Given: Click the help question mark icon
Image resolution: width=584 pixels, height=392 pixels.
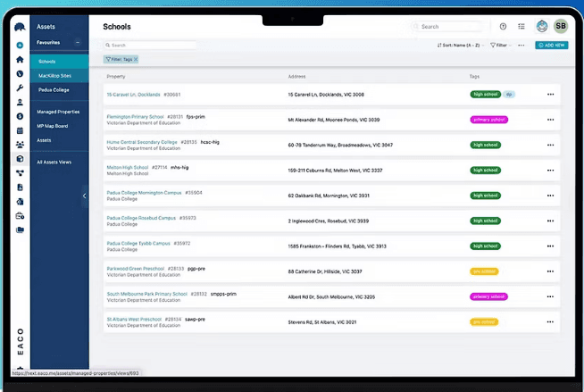Looking at the screenshot, I should coord(503,27).
